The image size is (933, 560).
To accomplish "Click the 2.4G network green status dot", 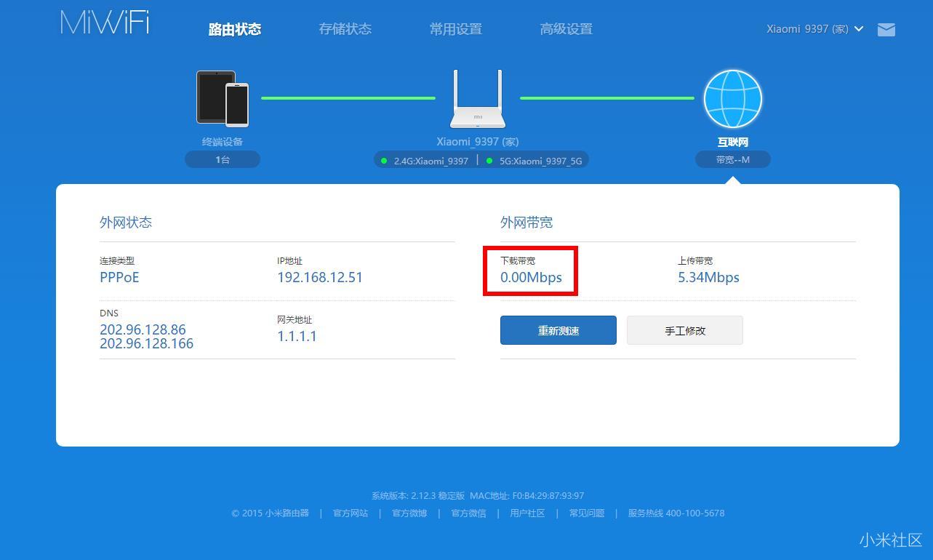I will pyautogui.click(x=384, y=161).
